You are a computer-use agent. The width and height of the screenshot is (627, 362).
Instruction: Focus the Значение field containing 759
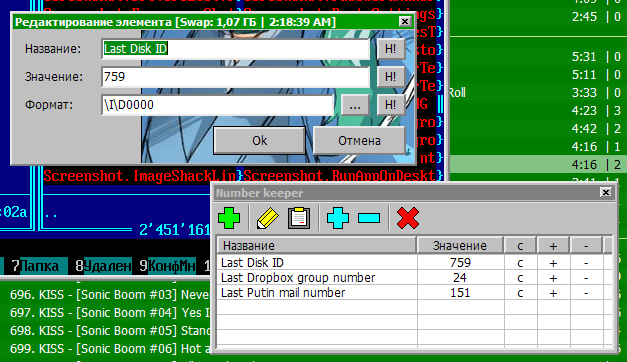point(236,77)
